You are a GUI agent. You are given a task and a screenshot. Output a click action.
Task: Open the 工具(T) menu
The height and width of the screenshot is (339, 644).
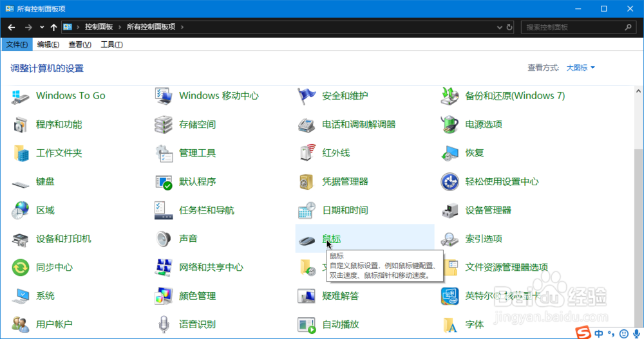pos(111,44)
